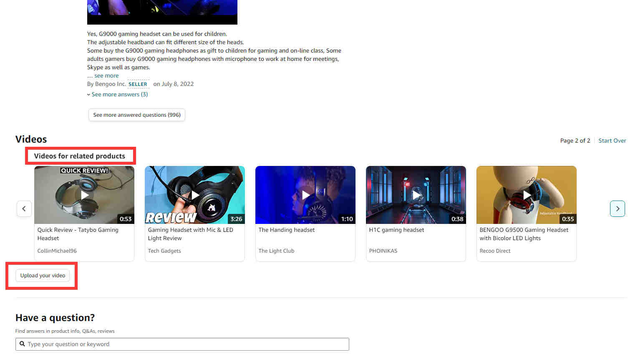Open 'See more answered questions (996)'

point(137,115)
